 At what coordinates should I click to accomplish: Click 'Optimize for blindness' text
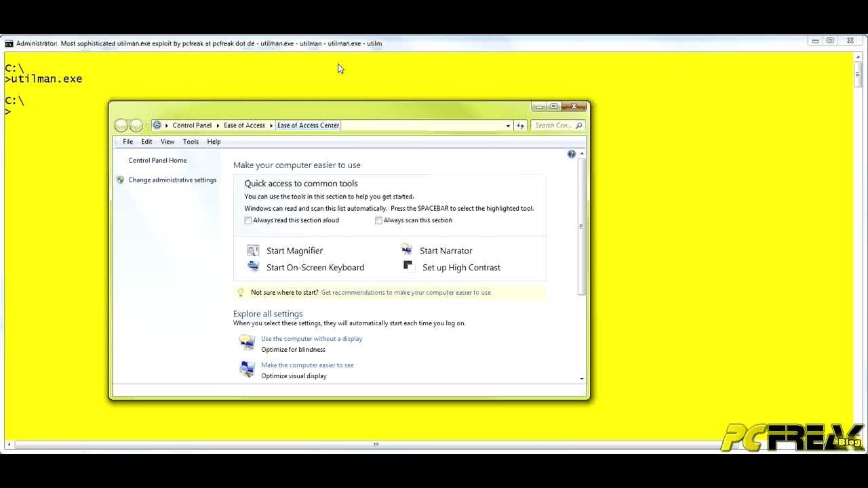[x=293, y=350]
